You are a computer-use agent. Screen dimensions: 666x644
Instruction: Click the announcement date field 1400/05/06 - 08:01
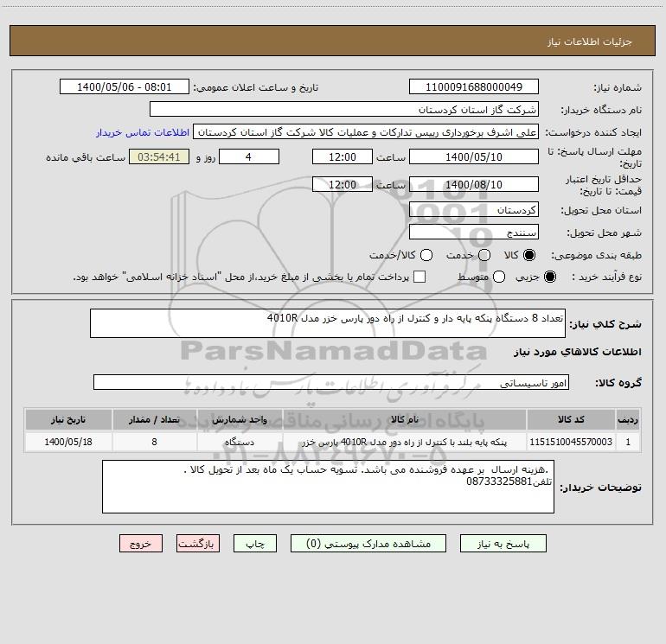tap(124, 86)
